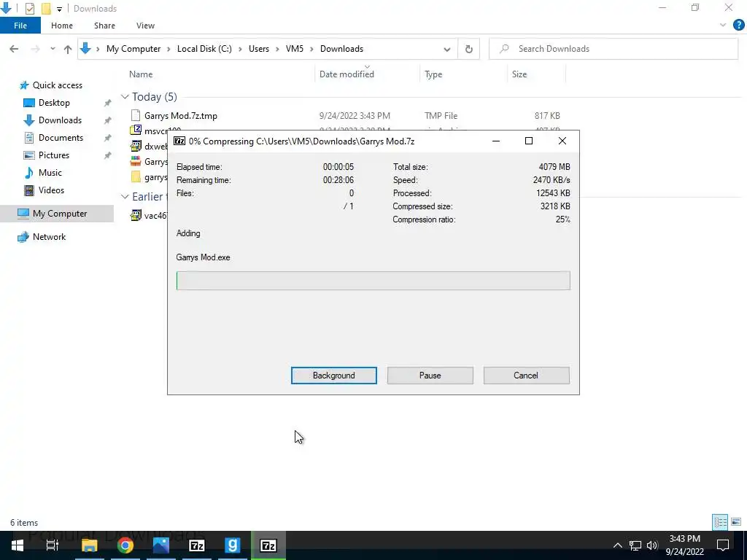This screenshot has height=560, width=747.
Task: Open Windows Start menu
Action: 18,545
